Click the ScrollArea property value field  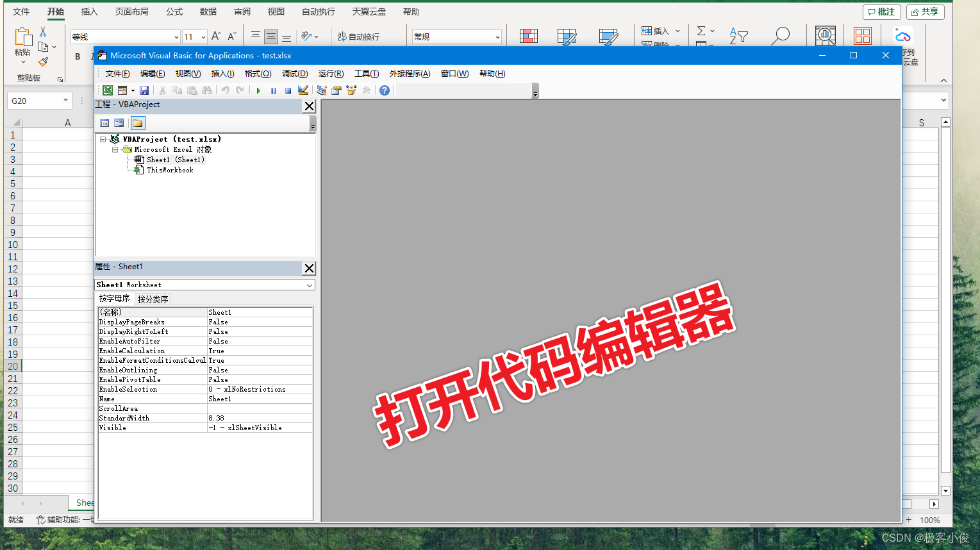coord(260,408)
